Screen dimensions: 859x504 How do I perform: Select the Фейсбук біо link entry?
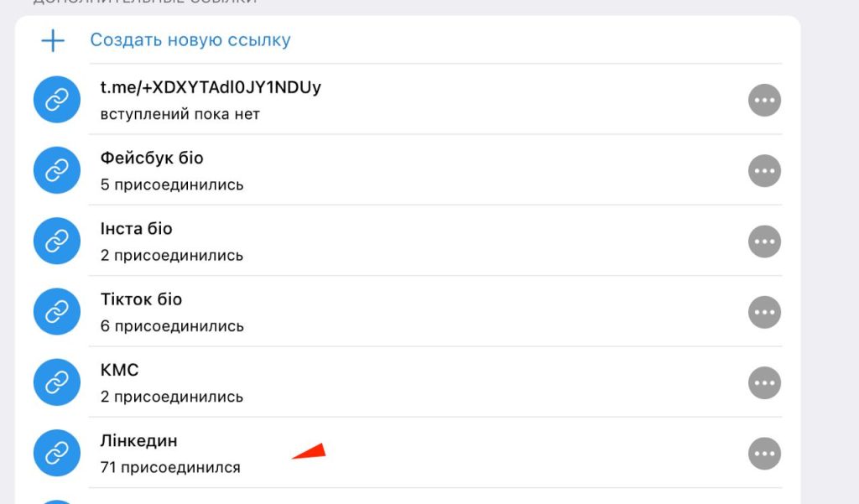coord(408,170)
